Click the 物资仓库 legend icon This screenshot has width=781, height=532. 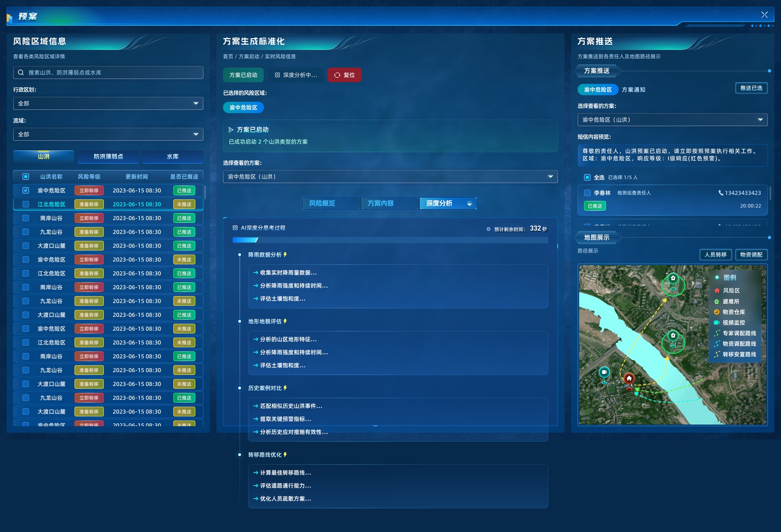717,312
